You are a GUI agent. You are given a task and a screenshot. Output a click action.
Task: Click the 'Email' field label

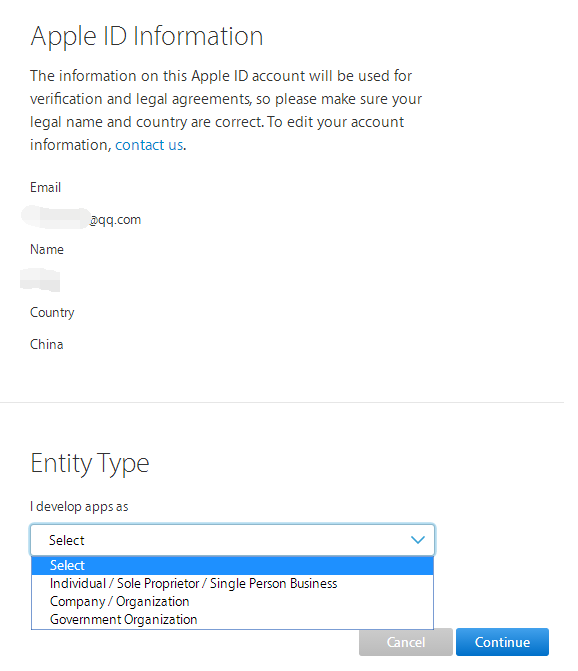(x=45, y=187)
